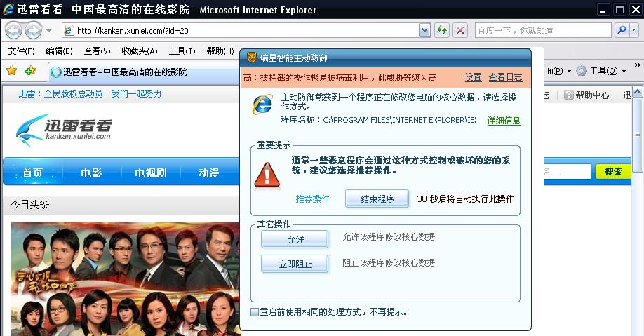
Task: Open 我们一起努力 link
Action: (x=136, y=94)
